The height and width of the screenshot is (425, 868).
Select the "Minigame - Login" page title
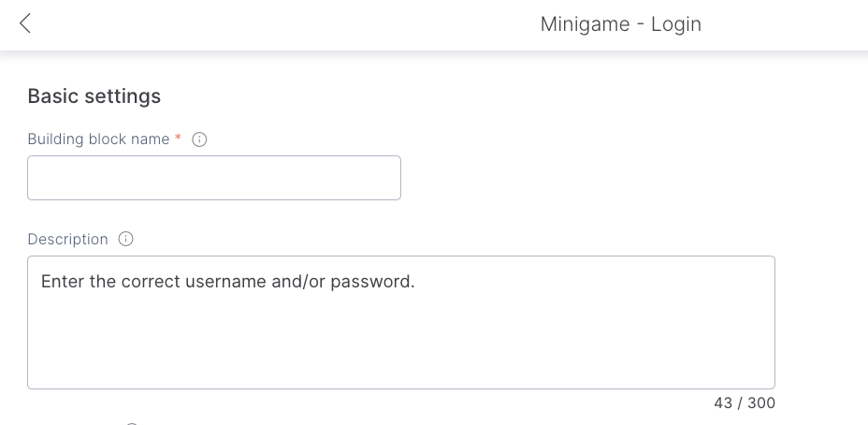(621, 24)
